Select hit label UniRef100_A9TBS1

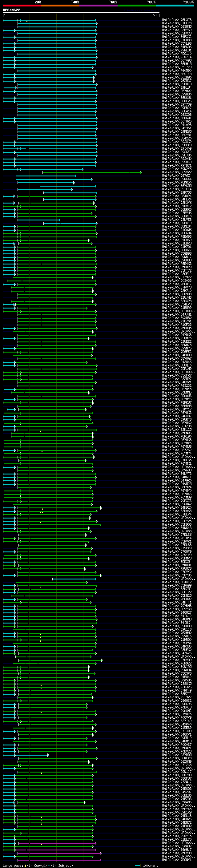point(177,165)
